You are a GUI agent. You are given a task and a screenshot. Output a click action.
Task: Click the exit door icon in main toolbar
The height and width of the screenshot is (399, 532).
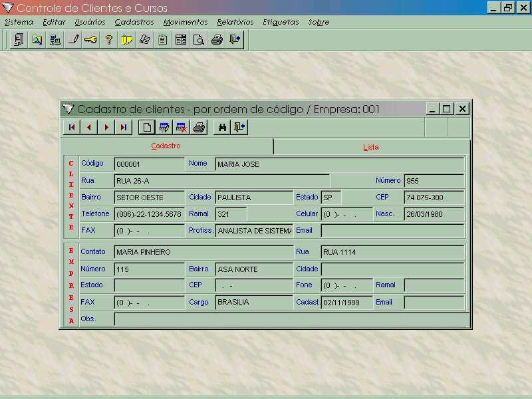tap(235, 40)
